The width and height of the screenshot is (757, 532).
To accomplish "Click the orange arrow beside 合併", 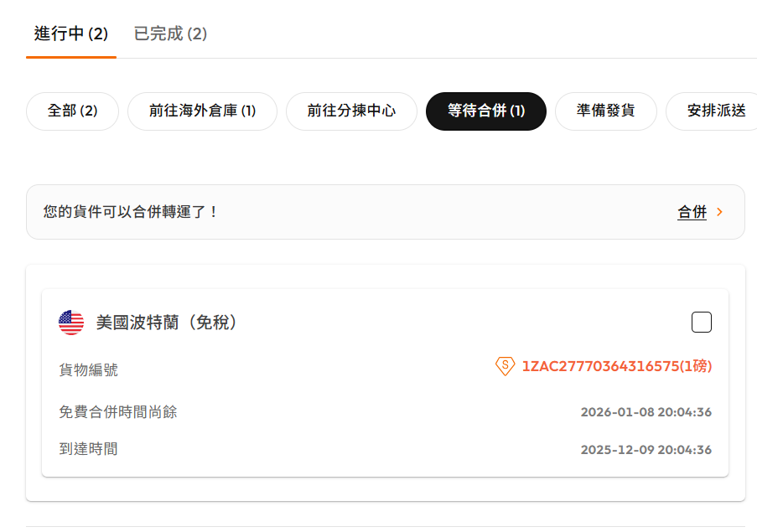I will (x=720, y=212).
